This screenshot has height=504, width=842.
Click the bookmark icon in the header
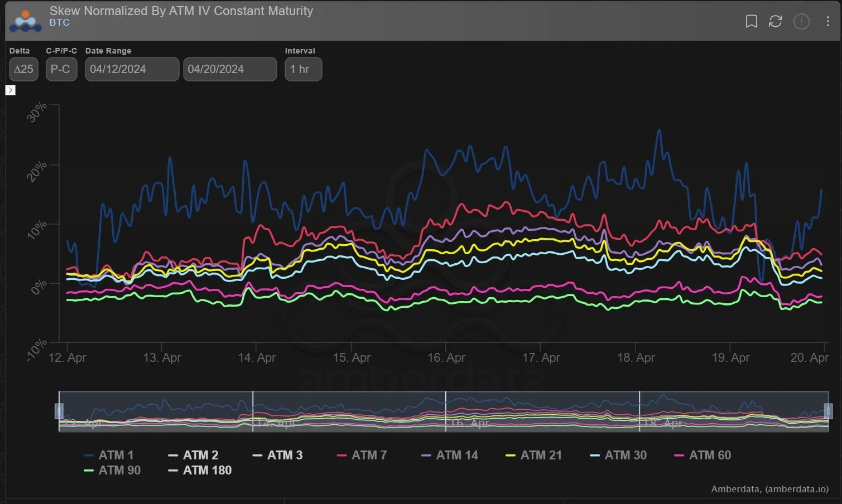pyautogui.click(x=752, y=22)
